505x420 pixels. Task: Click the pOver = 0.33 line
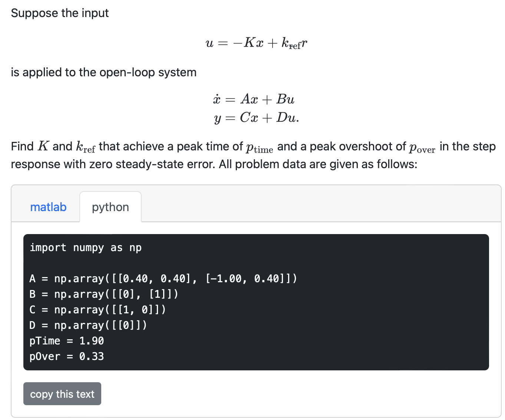[67, 356]
